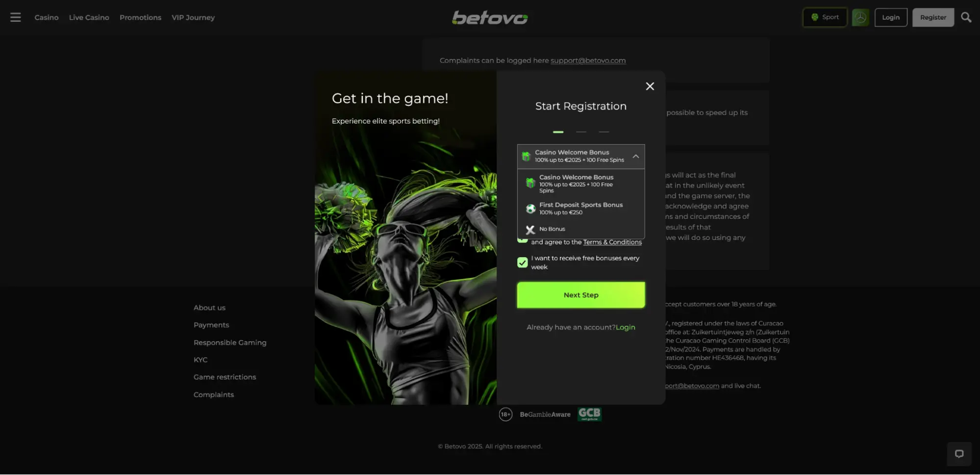The image size is (980, 475).
Task: Click the Sport button in header
Action: click(825, 17)
